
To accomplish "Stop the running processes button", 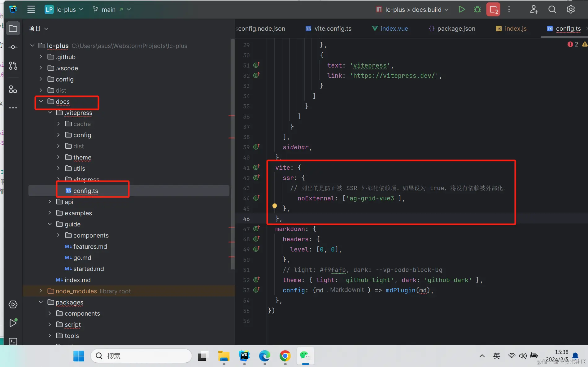I will click(x=493, y=9).
